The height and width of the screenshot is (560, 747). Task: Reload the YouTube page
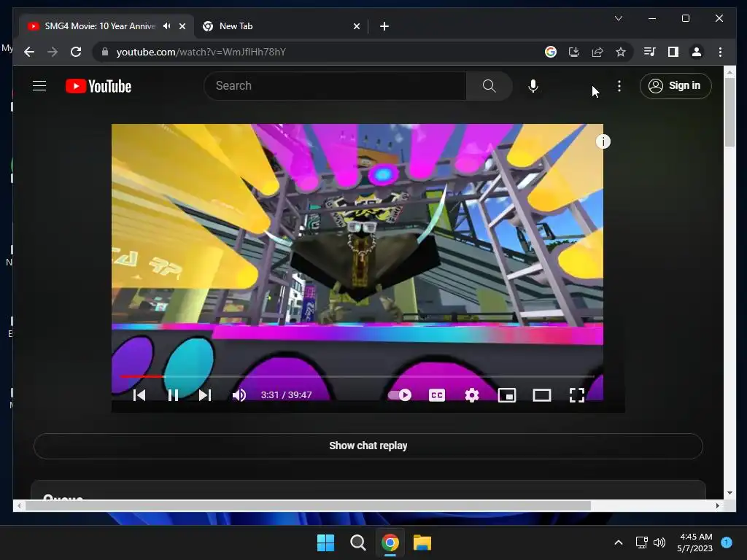76,52
